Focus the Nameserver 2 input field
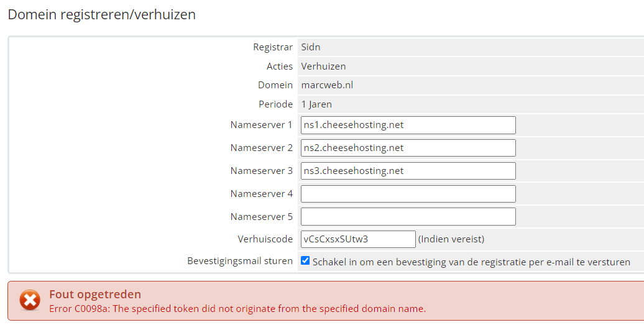Image resolution: width=644 pixels, height=325 pixels. click(x=408, y=148)
